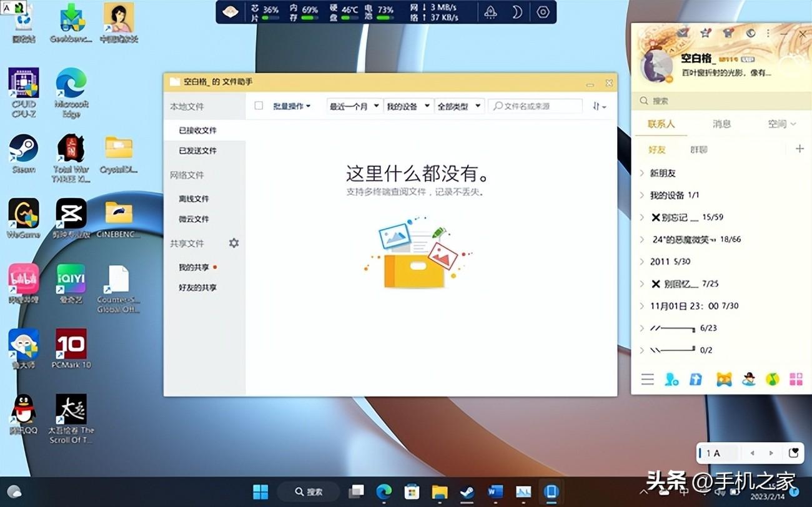Tick the select-all checkbox beside 批量操作
The height and width of the screenshot is (507, 812).
(x=259, y=106)
